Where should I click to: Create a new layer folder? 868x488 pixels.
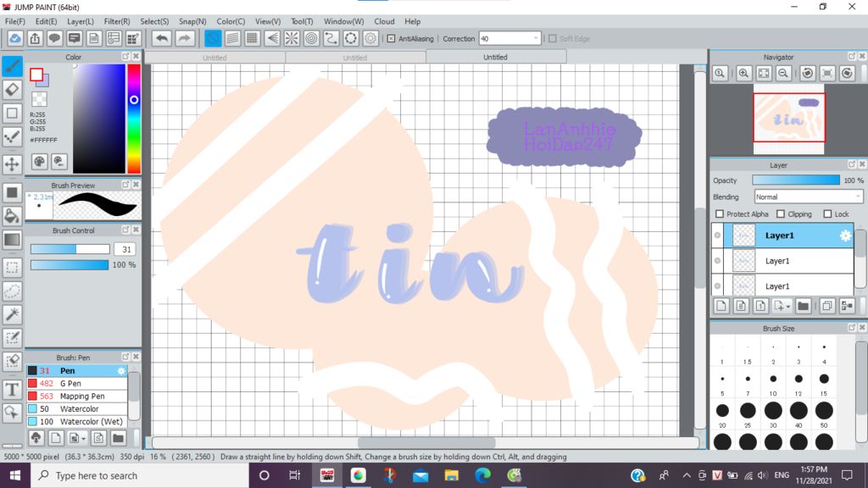(x=804, y=305)
